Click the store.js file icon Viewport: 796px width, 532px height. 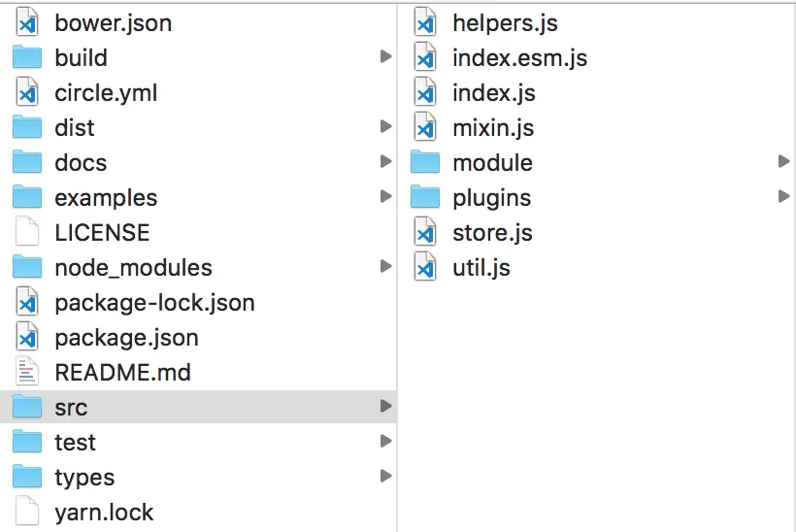pos(425,233)
